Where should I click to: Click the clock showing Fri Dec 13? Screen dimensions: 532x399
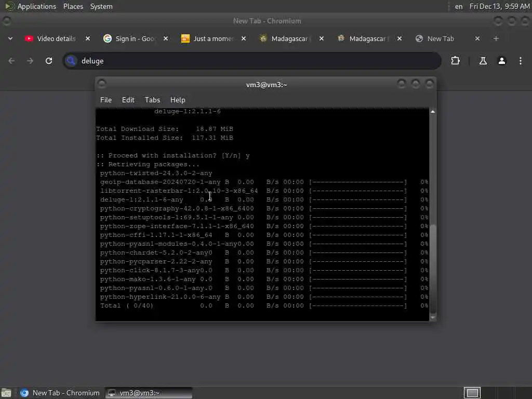point(499,6)
